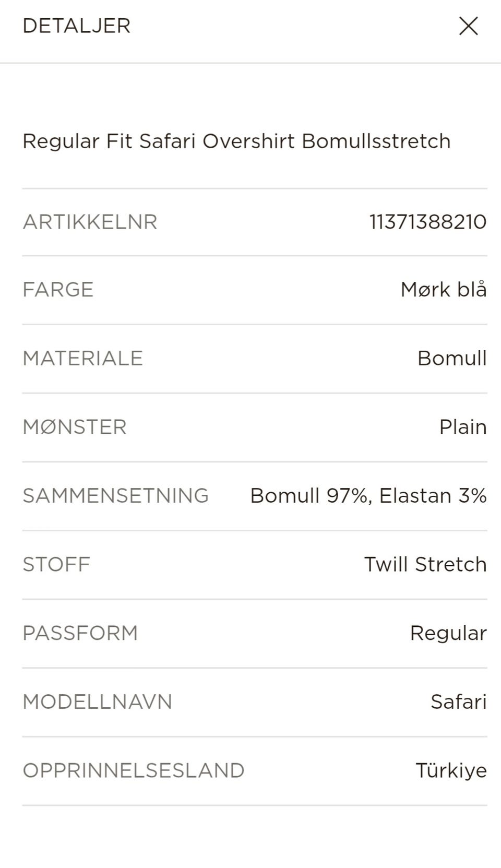Click the Plain pattern value
This screenshot has width=501, height=868.
click(463, 427)
